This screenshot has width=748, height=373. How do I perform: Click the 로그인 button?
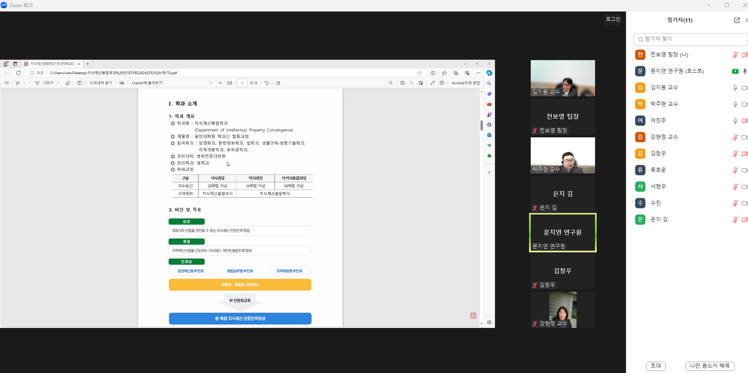[x=613, y=19]
